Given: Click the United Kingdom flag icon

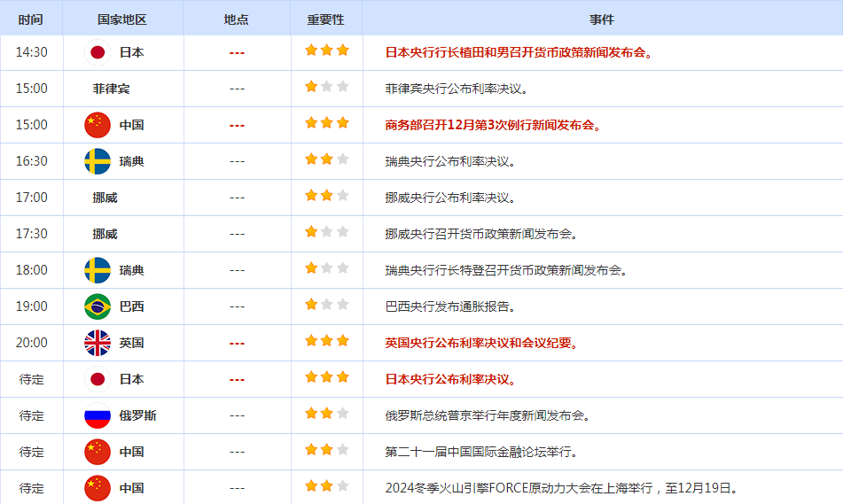Looking at the screenshot, I should (98, 343).
